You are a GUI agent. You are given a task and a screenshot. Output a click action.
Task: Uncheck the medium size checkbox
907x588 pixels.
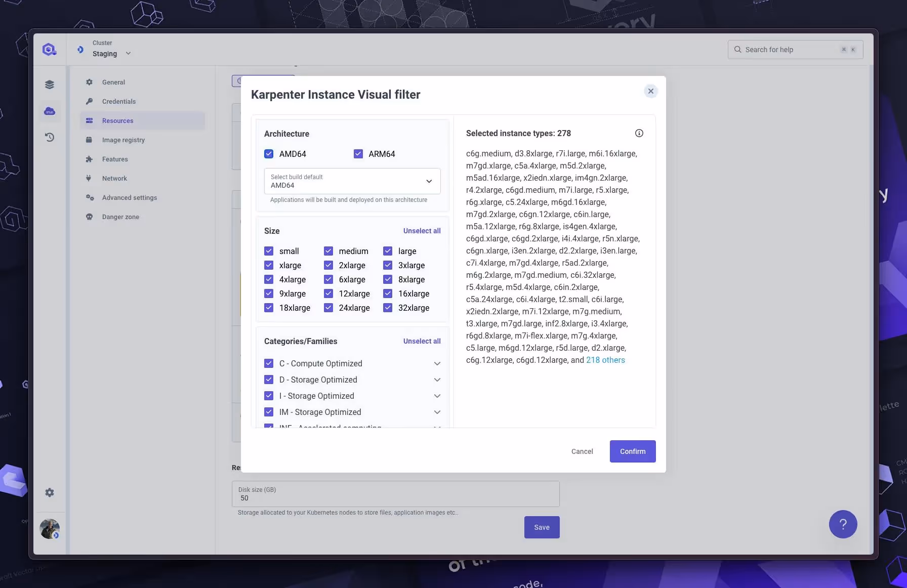coord(328,251)
